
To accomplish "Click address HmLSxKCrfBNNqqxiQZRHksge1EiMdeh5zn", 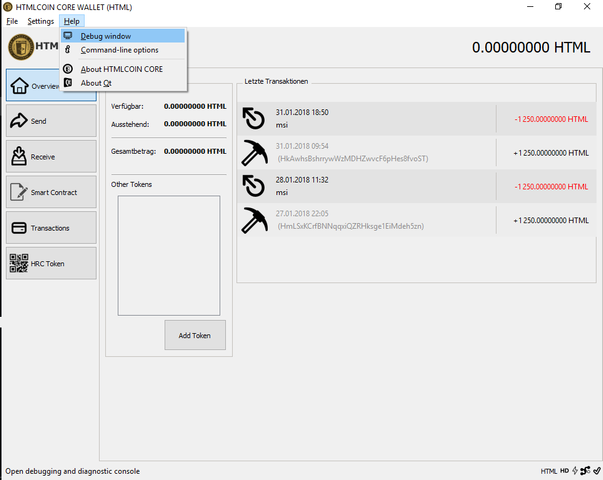I will tap(351, 226).
